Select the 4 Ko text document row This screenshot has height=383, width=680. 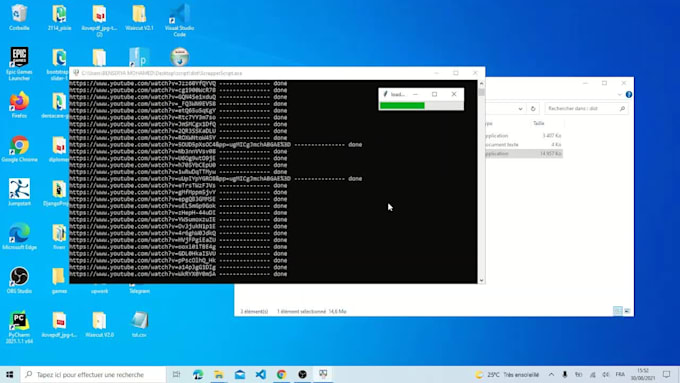click(523, 144)
